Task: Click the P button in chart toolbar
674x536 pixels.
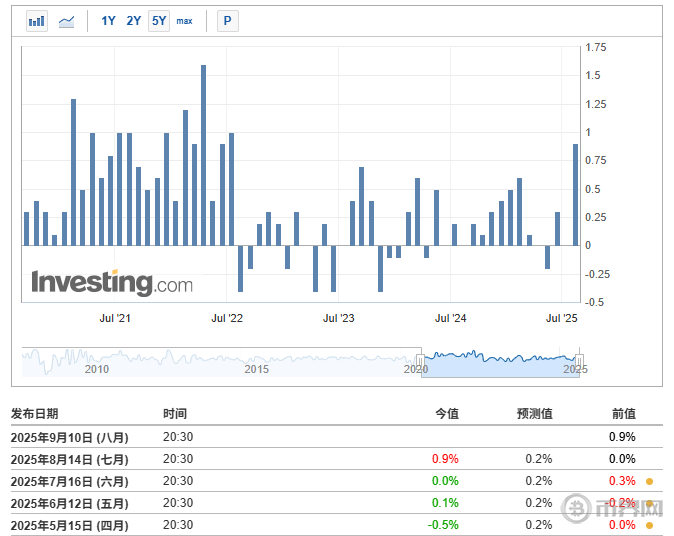Action: pyautogui.click(x=227, y=21)
